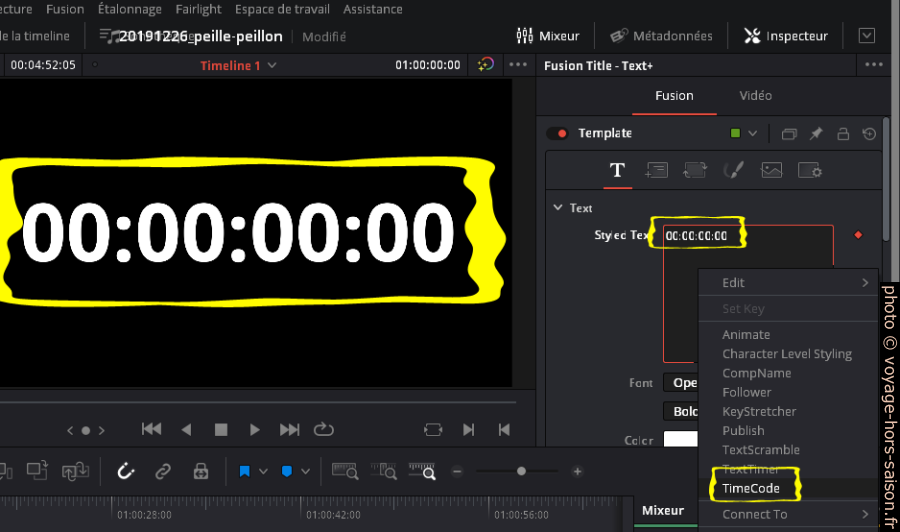900x532 pixels.
Task: Toggle the Styled Text keyframe diamond
Action: [858, 235]
